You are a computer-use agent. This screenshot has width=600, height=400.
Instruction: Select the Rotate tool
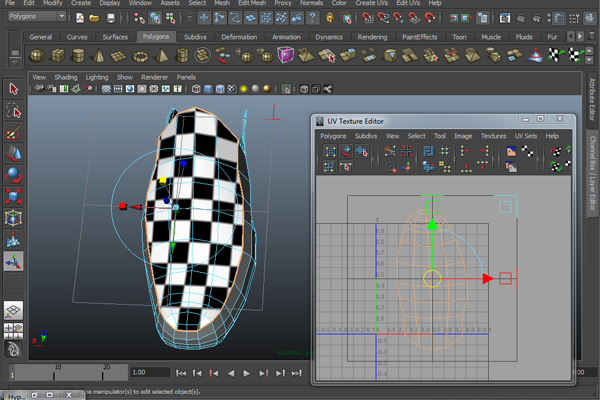pyautogui.click(x=13, y=175)
